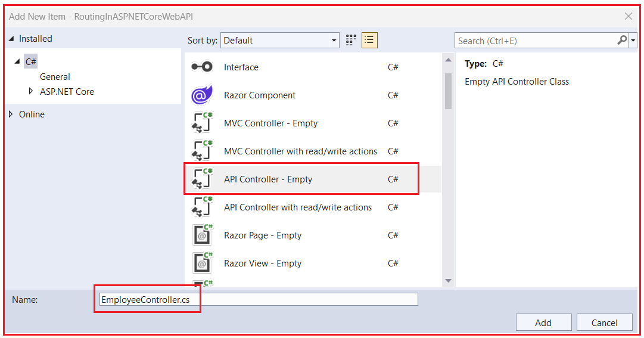
Task: Click the Interface template icon
Action: 202,67
